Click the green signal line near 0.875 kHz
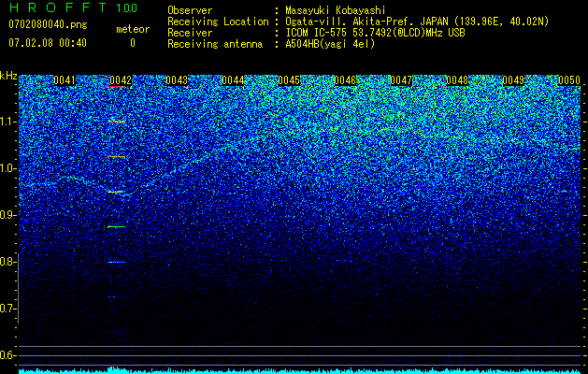The image size is (588, 374). pyautogui.click(x=116, y=227)
